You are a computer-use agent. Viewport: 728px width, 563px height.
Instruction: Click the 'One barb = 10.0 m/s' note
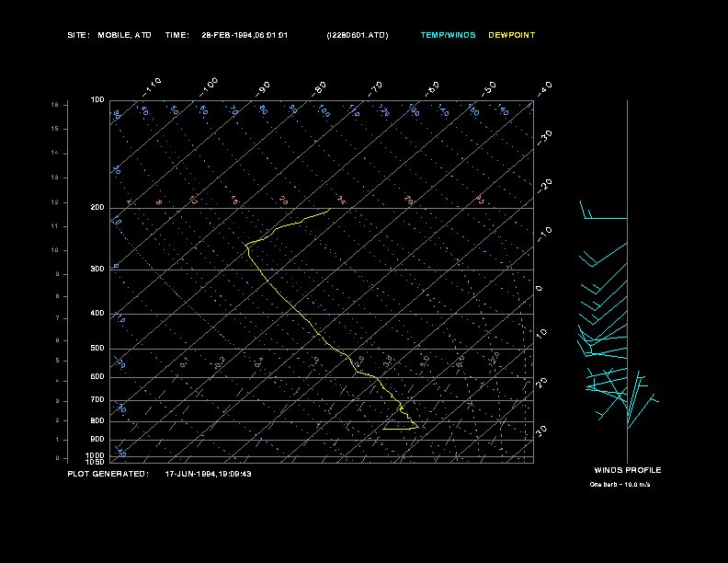620,485
